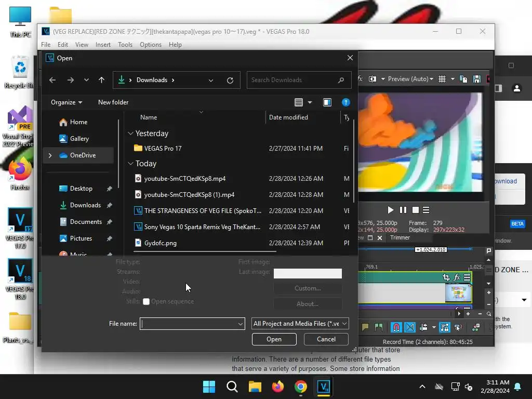Toggle Enable Snapping magnet icon
This screenshot has width=532, height=399.
click(396, 327)
